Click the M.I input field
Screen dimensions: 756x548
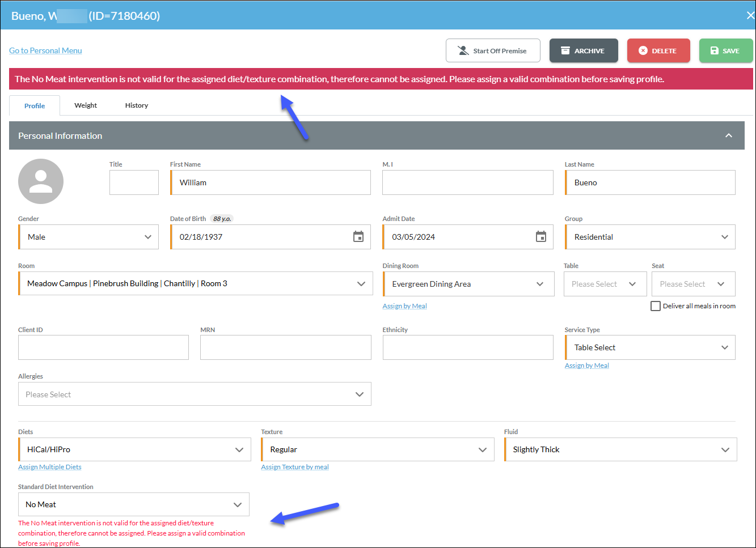pyautogui.click(x=468, y=182)
